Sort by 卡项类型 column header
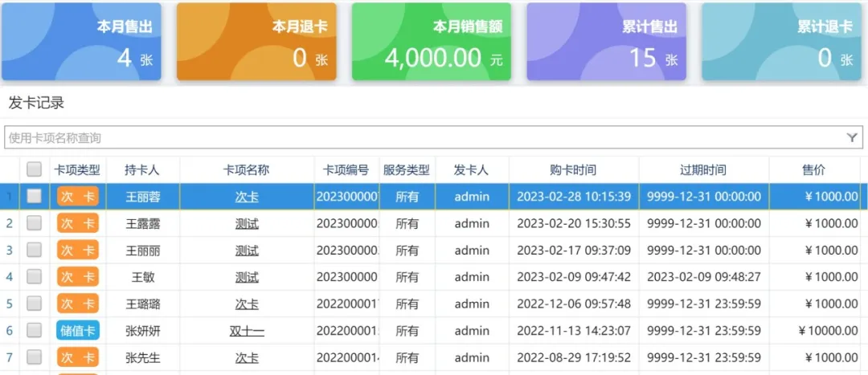This screenshot has width=868, height=375. [77, 169]
